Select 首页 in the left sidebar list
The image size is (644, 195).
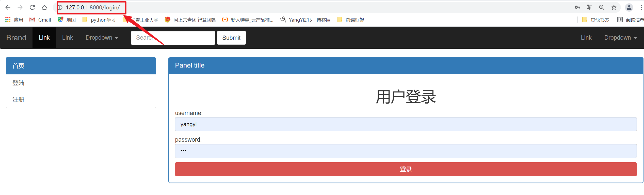81,66
